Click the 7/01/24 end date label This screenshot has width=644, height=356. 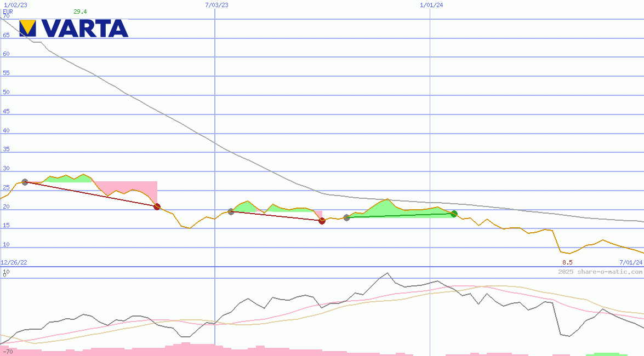pyautogui.click(x=631, y=262)
